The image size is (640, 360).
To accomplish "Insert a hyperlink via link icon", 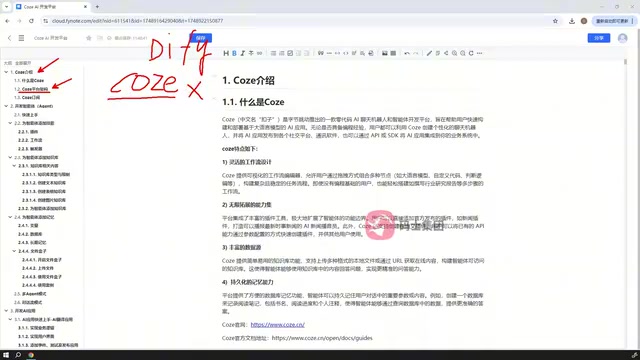I will coord(260,53).
